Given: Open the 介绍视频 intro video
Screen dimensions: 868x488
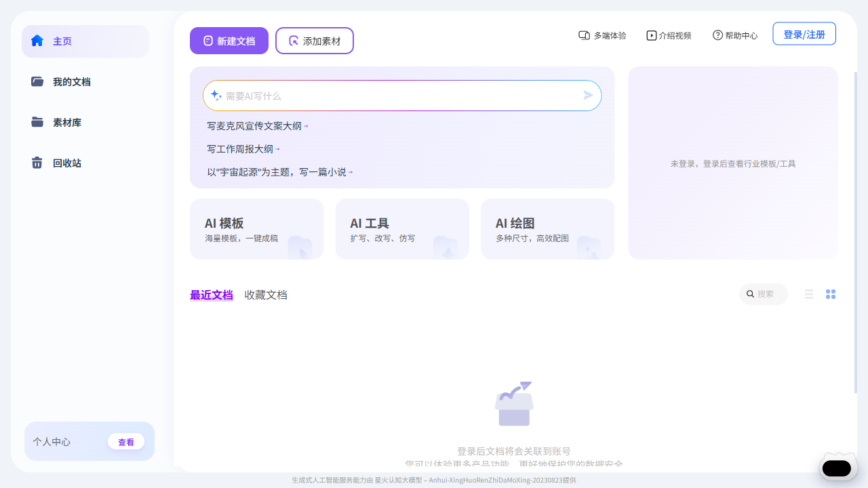Looking at the screenshot, I should click(x=669, y=35).
